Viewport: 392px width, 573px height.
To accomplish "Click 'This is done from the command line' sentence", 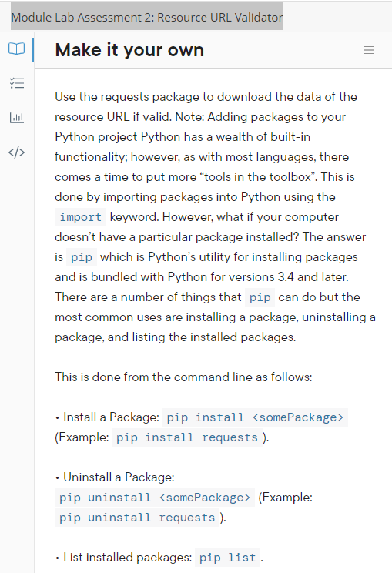I will [183, 377].
